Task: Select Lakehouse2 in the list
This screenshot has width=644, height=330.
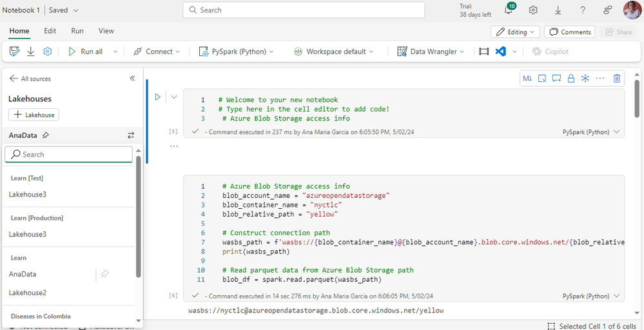Action: click(x=28, y=293)
